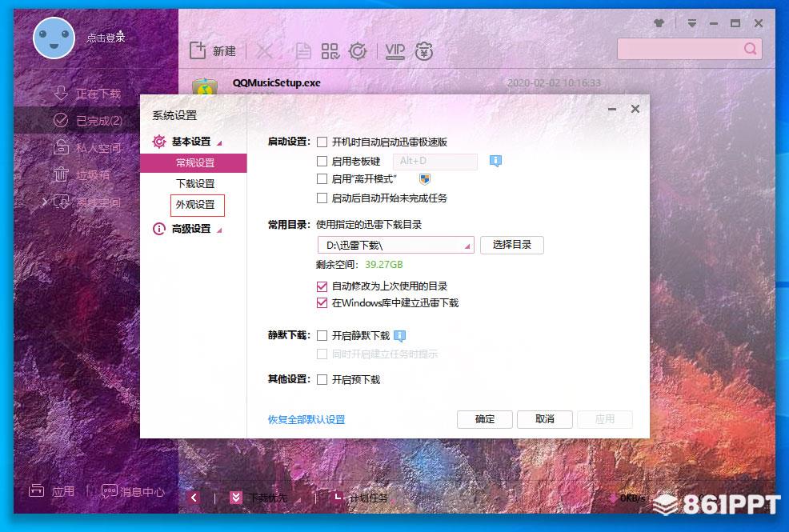Click the search magnifier icon
The height and width of the screenshot is (532, 789).
pyautogui.click(x=750, y=49)
